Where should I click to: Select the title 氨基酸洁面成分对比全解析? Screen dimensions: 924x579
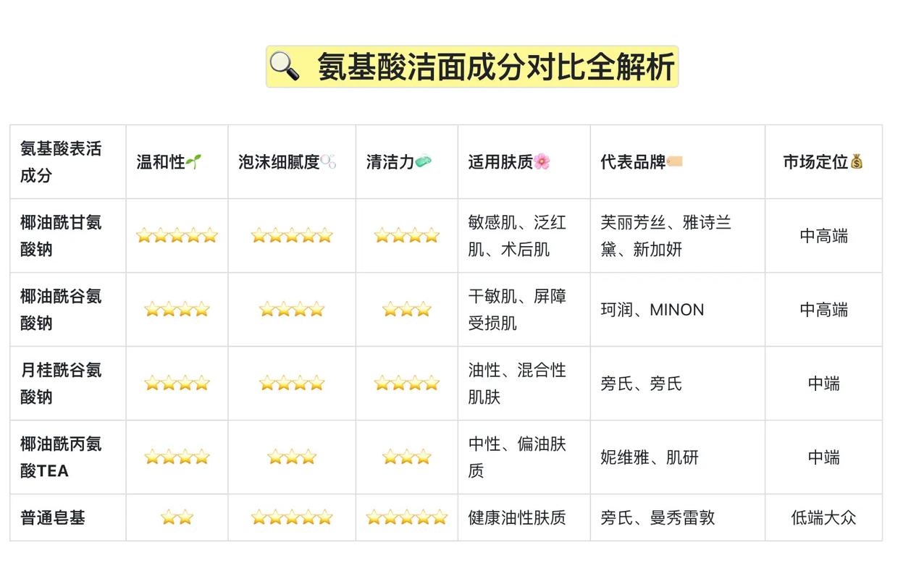(x=496, y=67)
